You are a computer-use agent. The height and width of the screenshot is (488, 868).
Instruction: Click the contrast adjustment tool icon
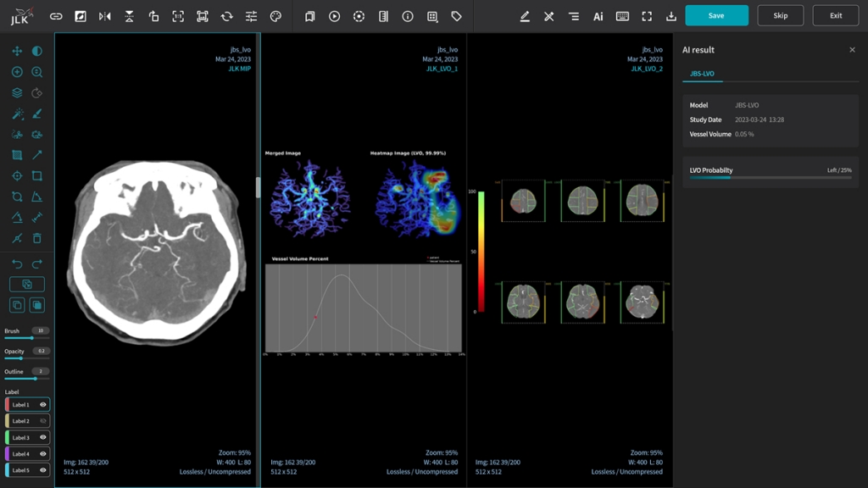37,51
